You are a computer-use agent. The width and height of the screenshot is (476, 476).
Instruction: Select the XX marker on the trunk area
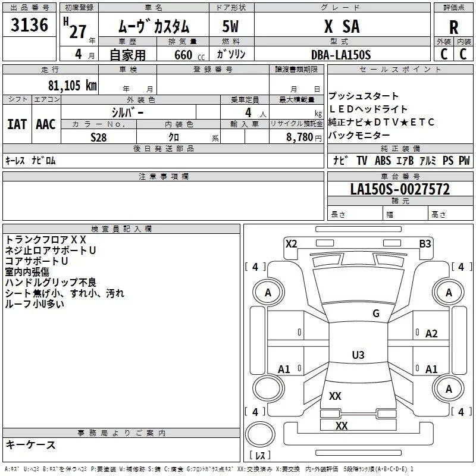pos(335,396)
